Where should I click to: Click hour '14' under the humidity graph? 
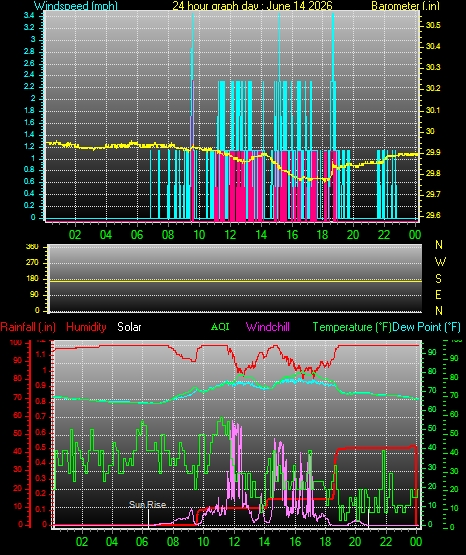264,542
